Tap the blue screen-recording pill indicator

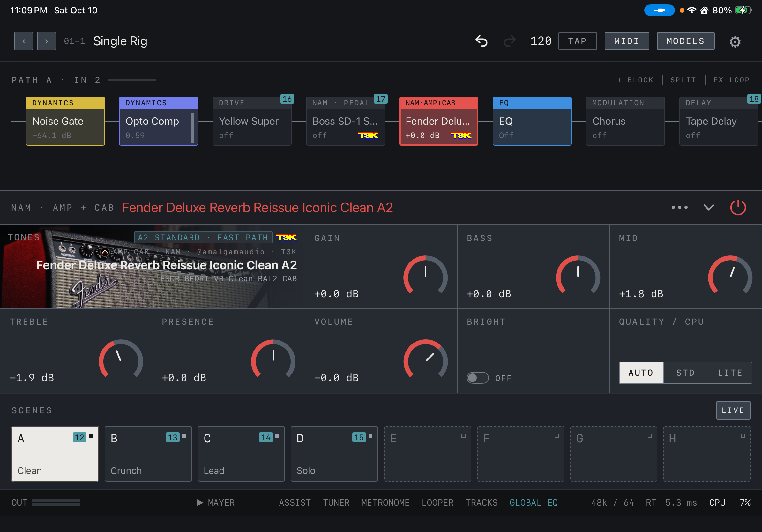pyautogui.click(x=659, y=10)
